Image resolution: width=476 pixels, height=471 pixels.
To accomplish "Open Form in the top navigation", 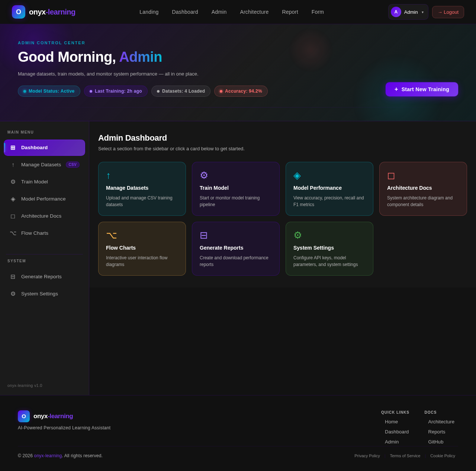I will (x=318, y=12).
